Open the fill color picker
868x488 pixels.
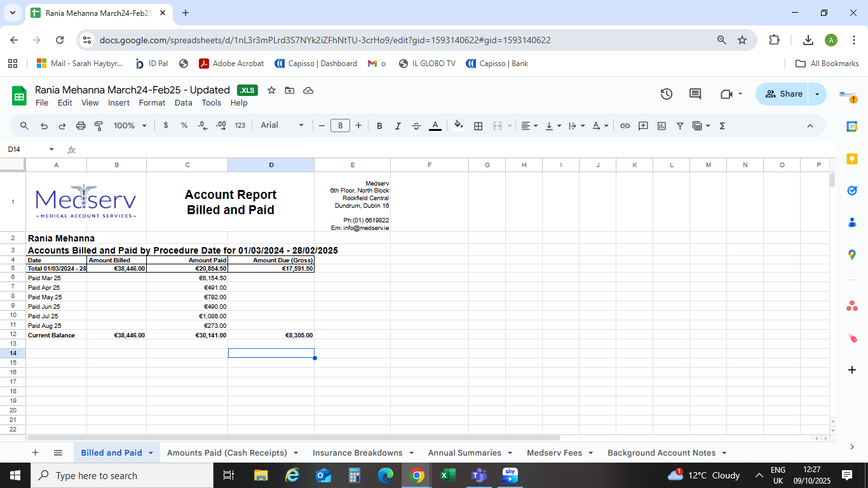(458, 126)
